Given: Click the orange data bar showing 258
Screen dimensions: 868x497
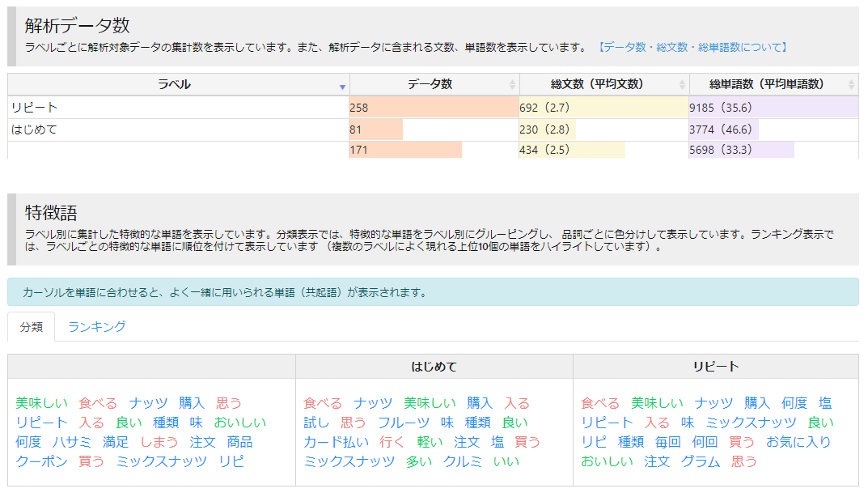Looking at the screenshot, I should (x=433, y=108).
